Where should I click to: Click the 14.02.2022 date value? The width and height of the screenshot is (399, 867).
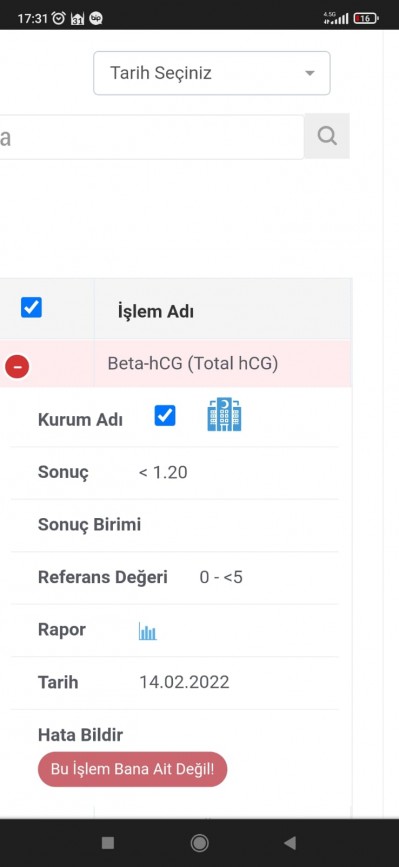(184, 682)
